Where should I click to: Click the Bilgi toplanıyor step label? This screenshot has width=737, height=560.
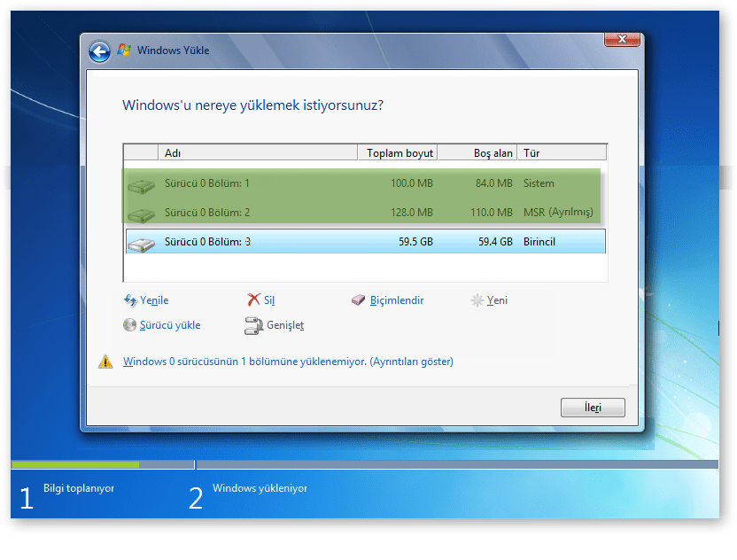(79, 488)
